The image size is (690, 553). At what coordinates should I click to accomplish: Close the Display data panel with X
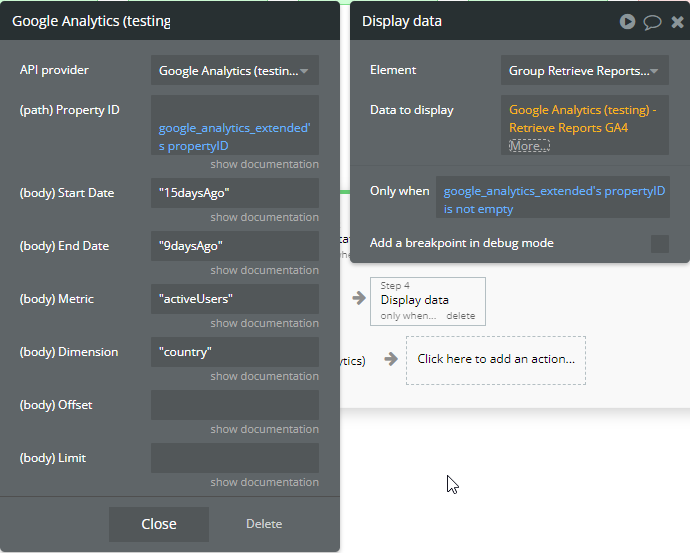677,22
